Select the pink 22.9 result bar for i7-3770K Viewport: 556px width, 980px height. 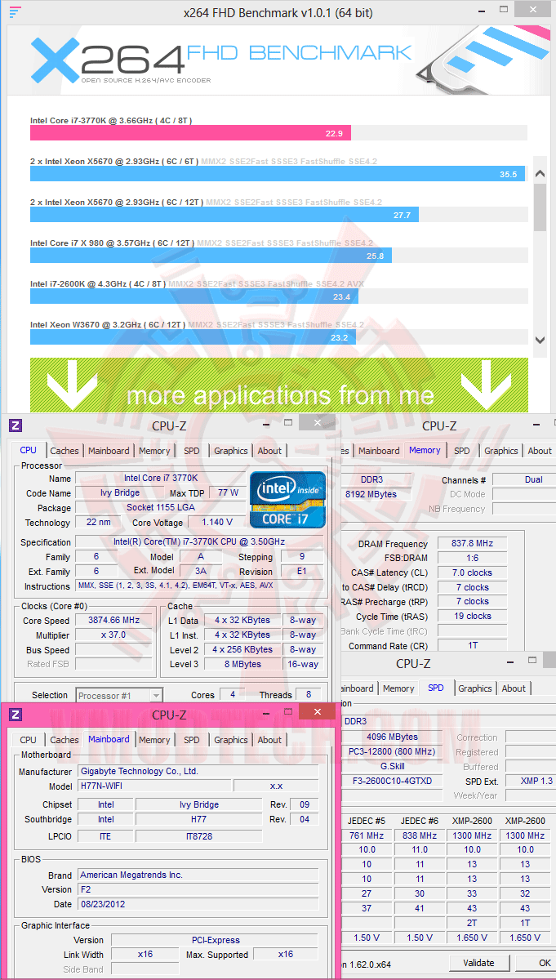point(191,133)
